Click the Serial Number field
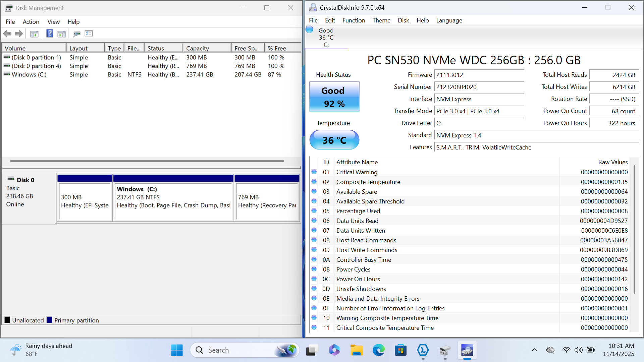The width and height of the screenshot is (644, 362). pos(479,87)
